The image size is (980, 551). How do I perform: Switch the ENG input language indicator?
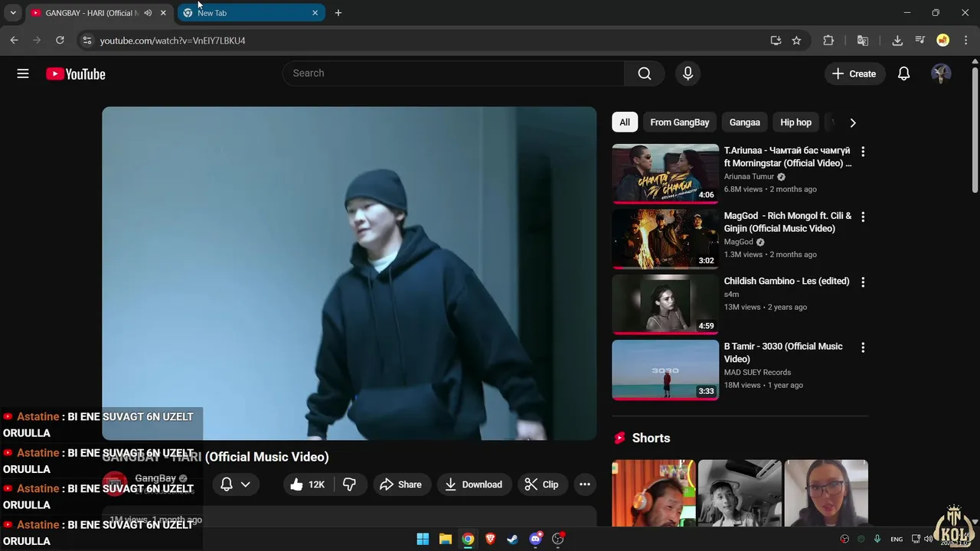(x=896, y=540)
